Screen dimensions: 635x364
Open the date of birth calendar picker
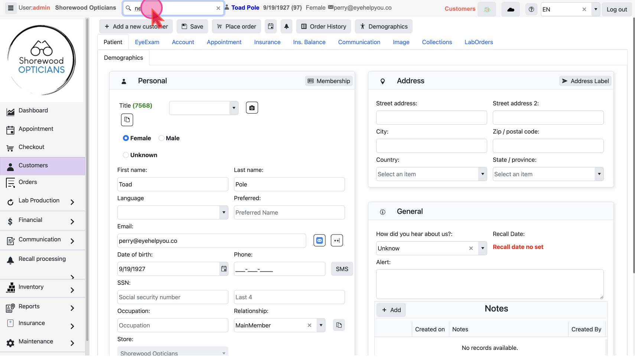tap(224, 269)
